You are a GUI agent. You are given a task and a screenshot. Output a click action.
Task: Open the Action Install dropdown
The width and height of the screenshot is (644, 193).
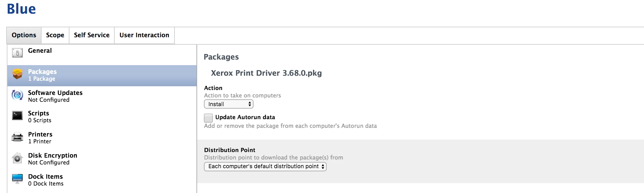(229, 104)
